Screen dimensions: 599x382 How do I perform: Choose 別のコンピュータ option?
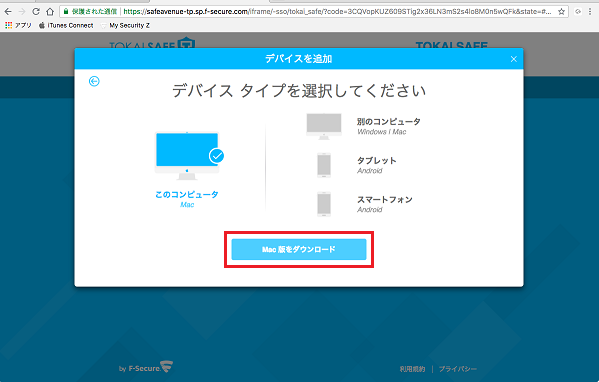click(x=389, y=122)
